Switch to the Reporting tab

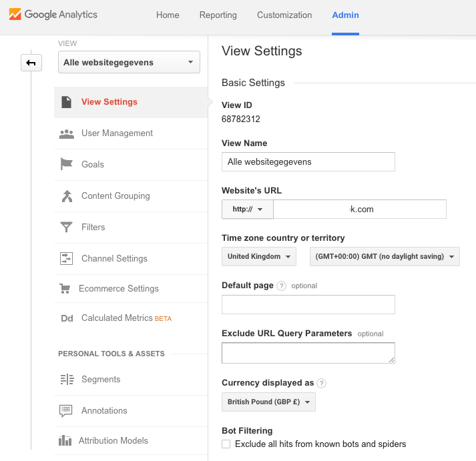218,15
